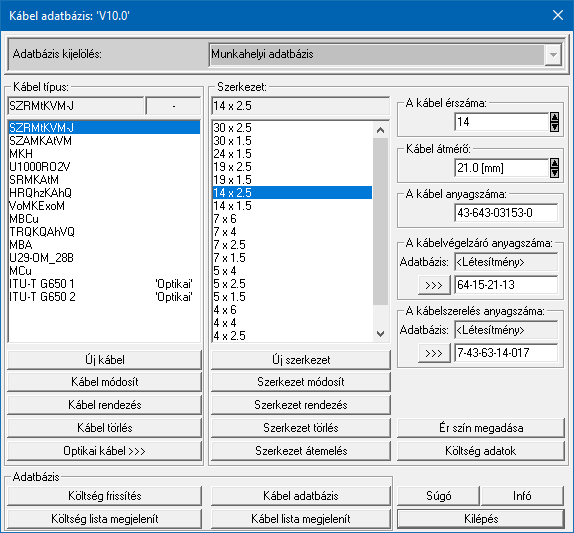Screen dimensions: 574x533
Task: Click the Szerkezet törlés button
Action: (x=301, y=428)
